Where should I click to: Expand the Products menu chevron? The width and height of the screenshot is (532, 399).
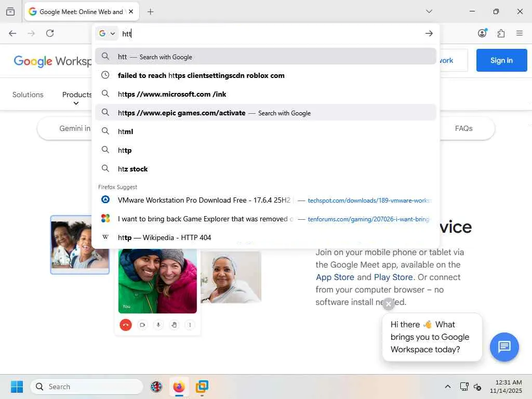(76, 103)
